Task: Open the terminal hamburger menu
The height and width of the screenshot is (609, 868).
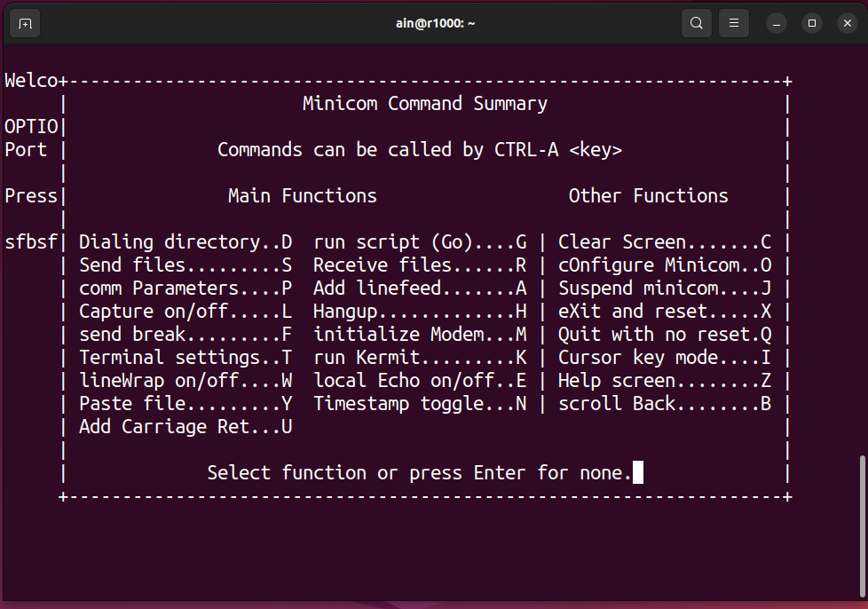Action: [x=733, y=23]
